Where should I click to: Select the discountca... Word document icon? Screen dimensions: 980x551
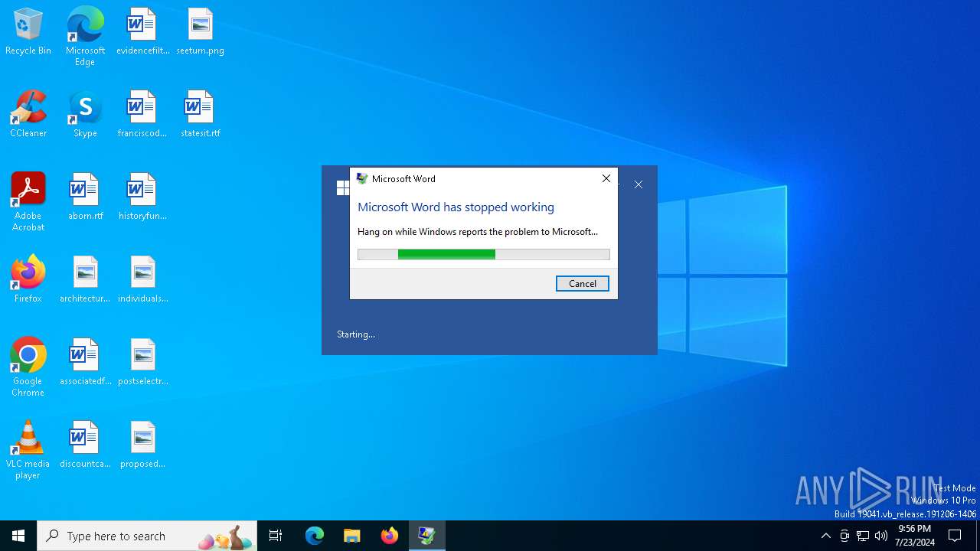tap(85, 445)
